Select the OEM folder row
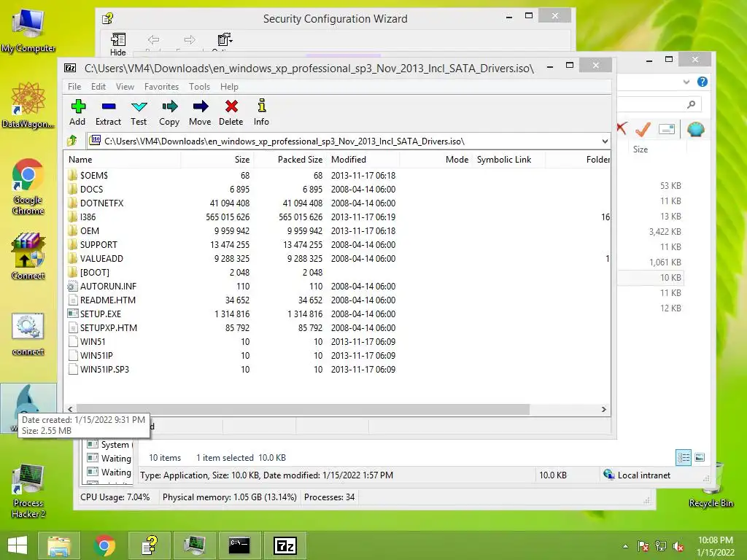747x560 pixels. (337, 230)
